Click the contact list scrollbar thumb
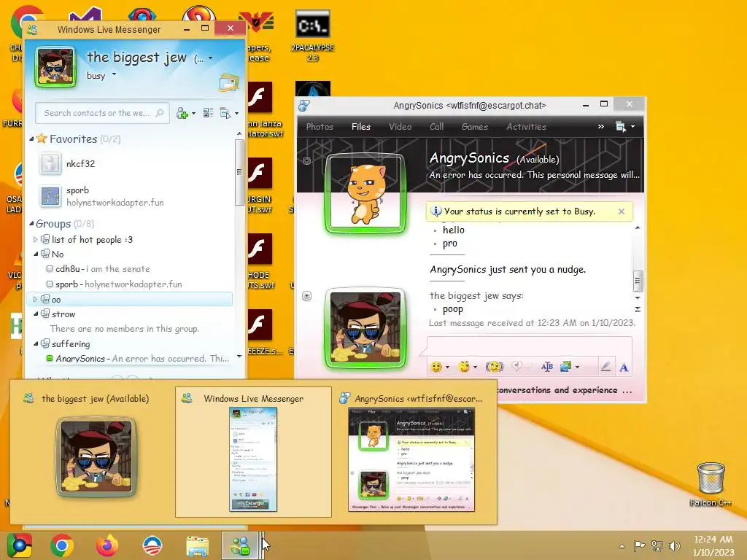The width and height of the screenshot is (747, 560). click(239, 171)
